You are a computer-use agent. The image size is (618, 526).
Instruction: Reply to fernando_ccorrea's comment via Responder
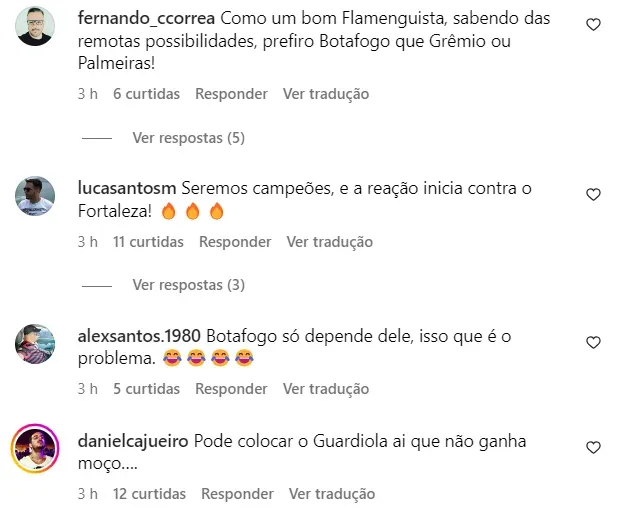231,94
